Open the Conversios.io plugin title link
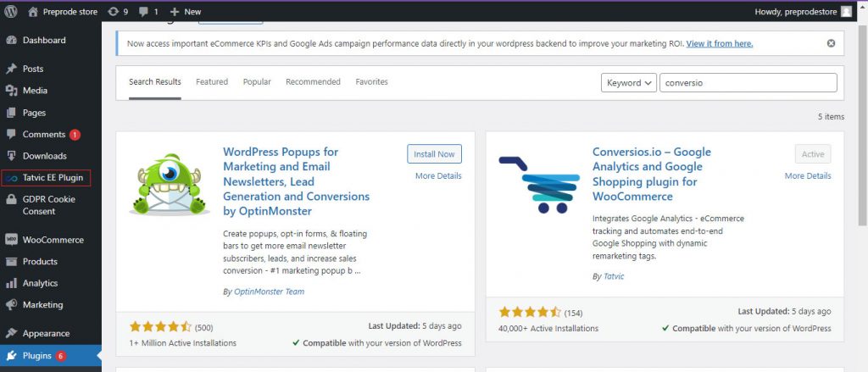The image size is (868, 372). tap(652, 175)
